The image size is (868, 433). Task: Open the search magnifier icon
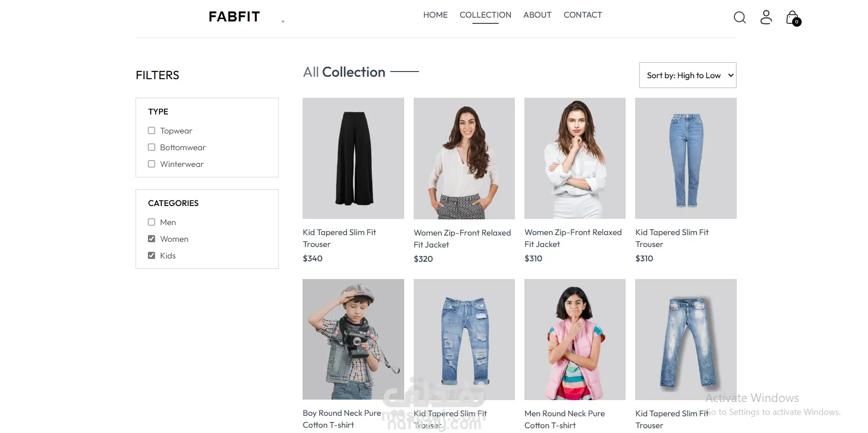[740, 18]
